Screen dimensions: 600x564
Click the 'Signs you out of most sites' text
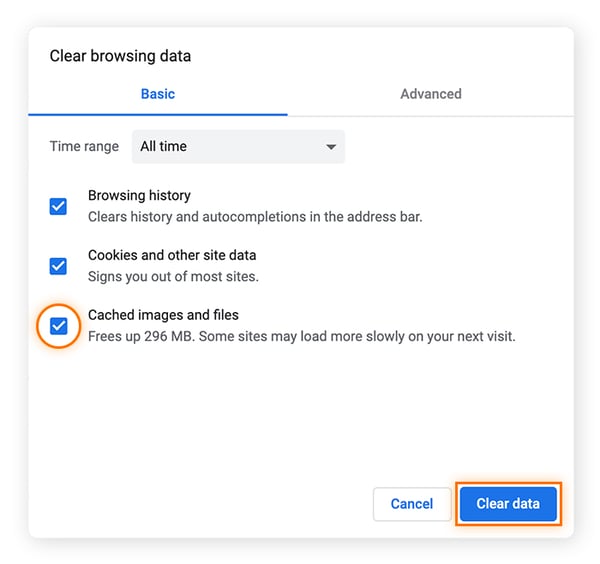coord(173,276)
